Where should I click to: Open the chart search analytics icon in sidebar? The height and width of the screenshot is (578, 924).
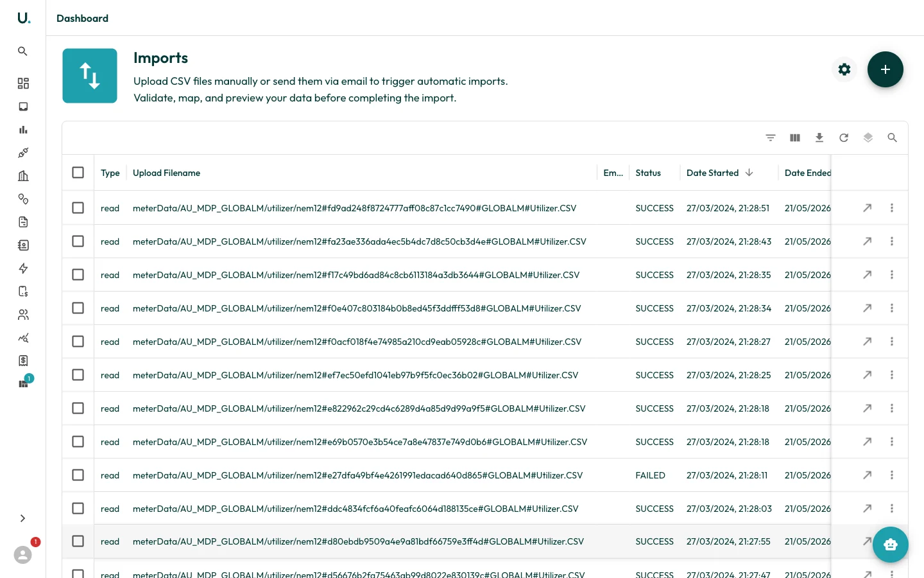tap(23, 338)
